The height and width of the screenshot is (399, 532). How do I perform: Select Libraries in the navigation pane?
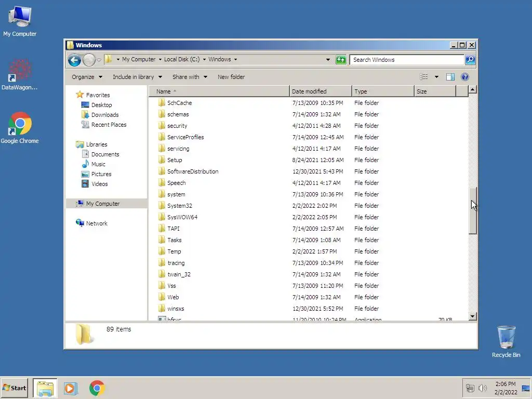96,144
